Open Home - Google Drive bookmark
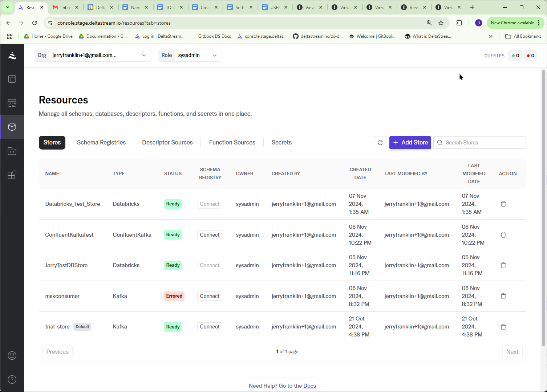547x392 pixels. point(48,36)
